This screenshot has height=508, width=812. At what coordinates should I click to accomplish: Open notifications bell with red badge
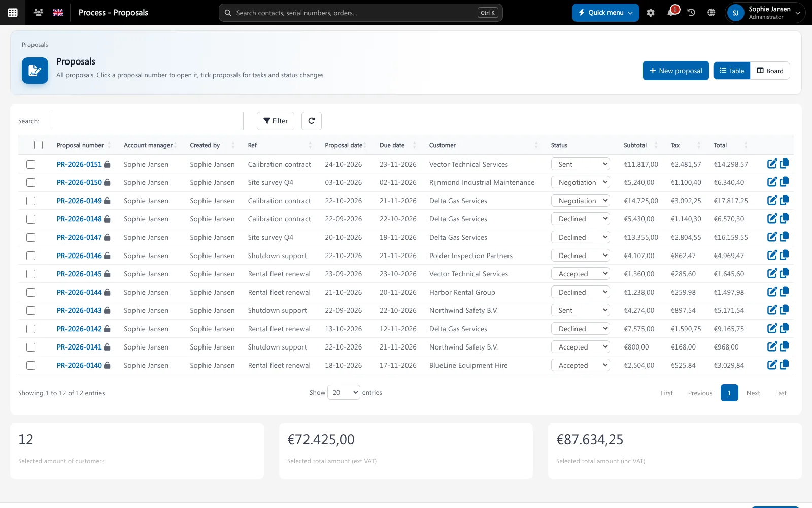pos(671,12)
